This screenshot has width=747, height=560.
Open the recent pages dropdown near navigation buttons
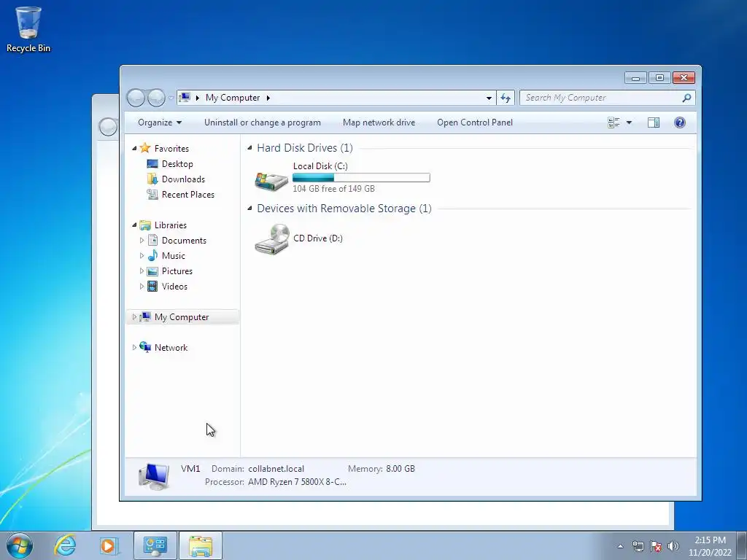click(171, 98)
